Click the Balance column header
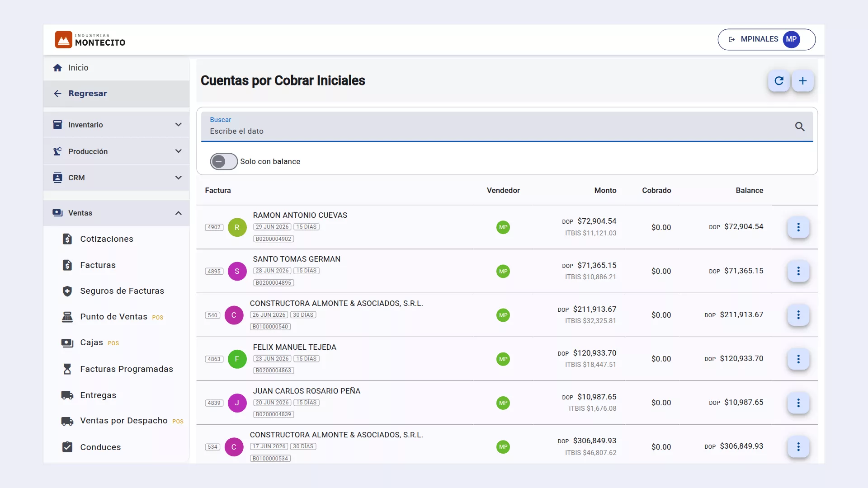Image resolution: width=868 pixels, height=488 pixels. tap(749, 191)
